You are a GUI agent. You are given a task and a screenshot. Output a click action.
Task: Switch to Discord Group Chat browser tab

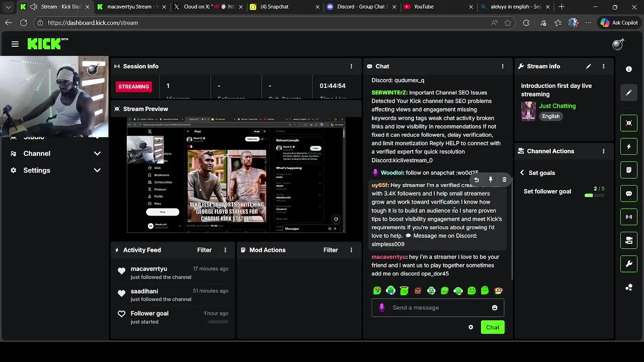point(361,7)
